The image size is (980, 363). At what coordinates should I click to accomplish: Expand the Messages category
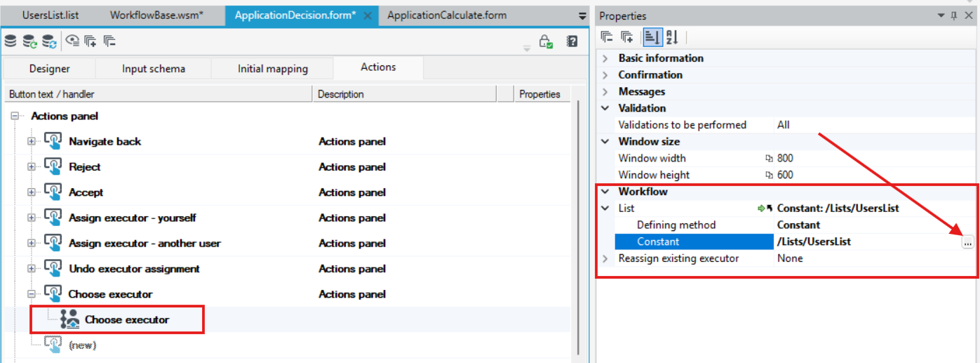point(605,92)
